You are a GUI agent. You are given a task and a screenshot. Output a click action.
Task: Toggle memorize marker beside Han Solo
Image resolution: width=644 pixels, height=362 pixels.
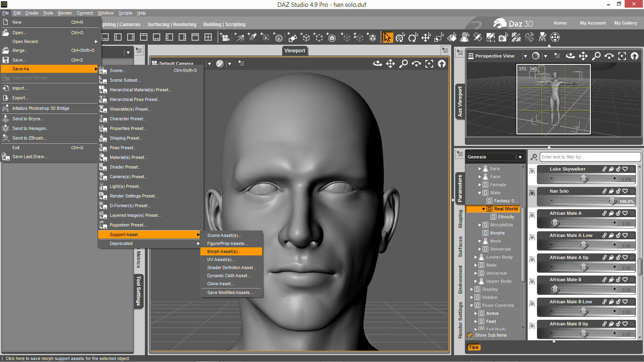pyautogui.click(x=532, y=193)
